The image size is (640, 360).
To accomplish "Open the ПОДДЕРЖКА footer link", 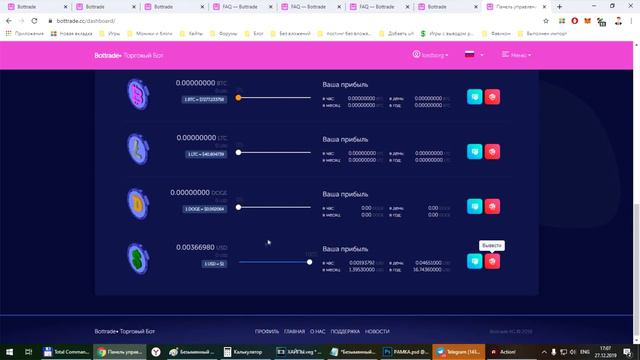I will tap(345, 331).
